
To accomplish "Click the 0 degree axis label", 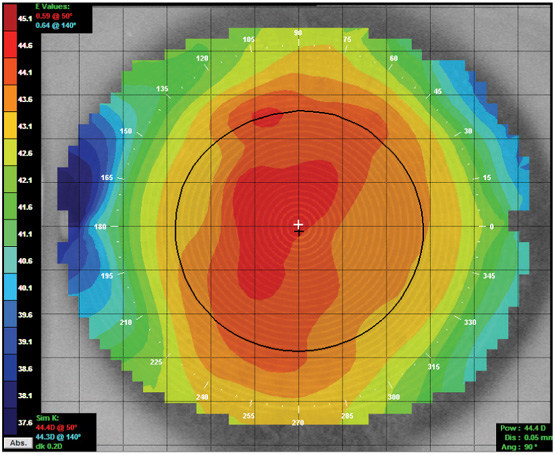I will [x=491, y=227].
